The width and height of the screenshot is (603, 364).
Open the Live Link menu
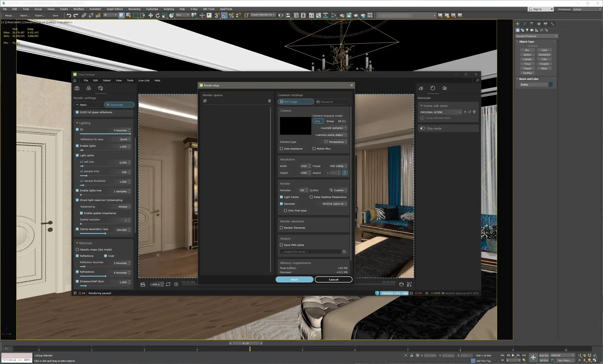[x=144, y=80]
